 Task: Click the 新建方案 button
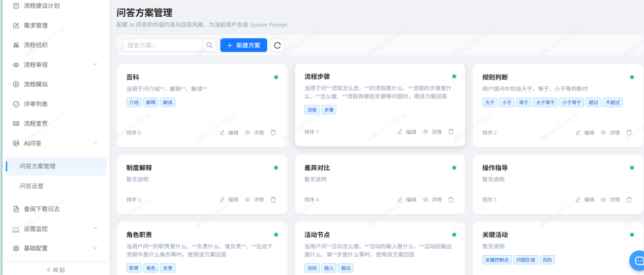pos(243,45)
